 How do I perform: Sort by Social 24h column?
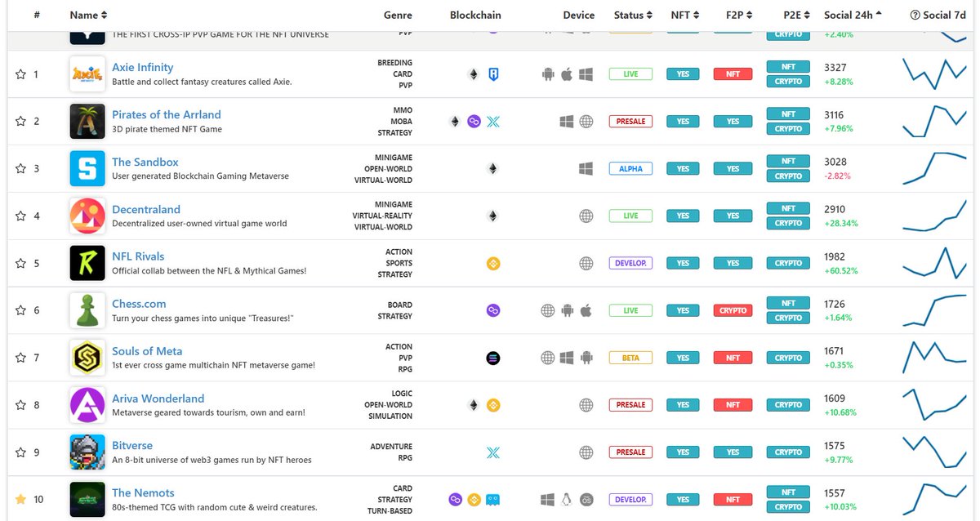click(x=853, y=15)
